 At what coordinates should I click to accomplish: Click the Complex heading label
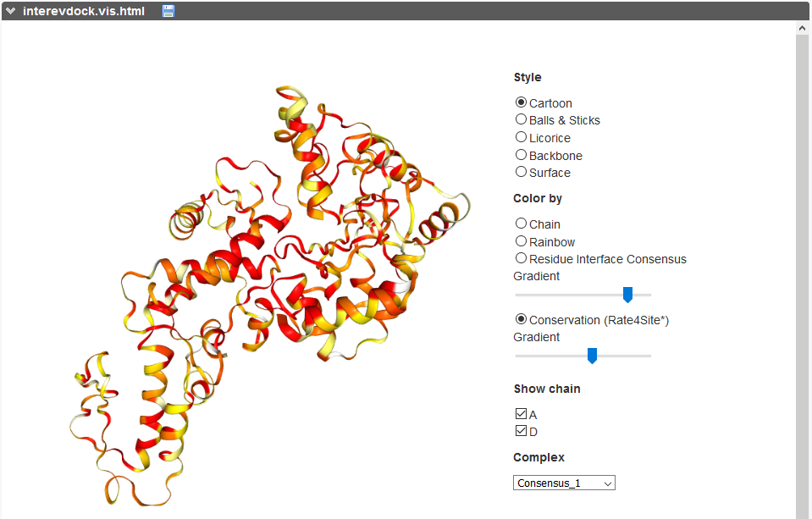[539, 457]
